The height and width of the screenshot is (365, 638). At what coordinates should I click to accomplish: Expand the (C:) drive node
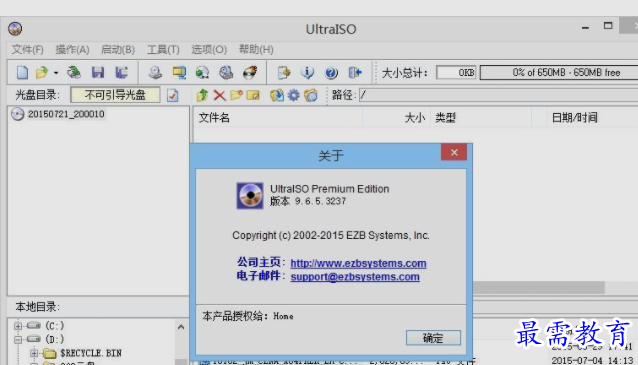click(18, 326)
